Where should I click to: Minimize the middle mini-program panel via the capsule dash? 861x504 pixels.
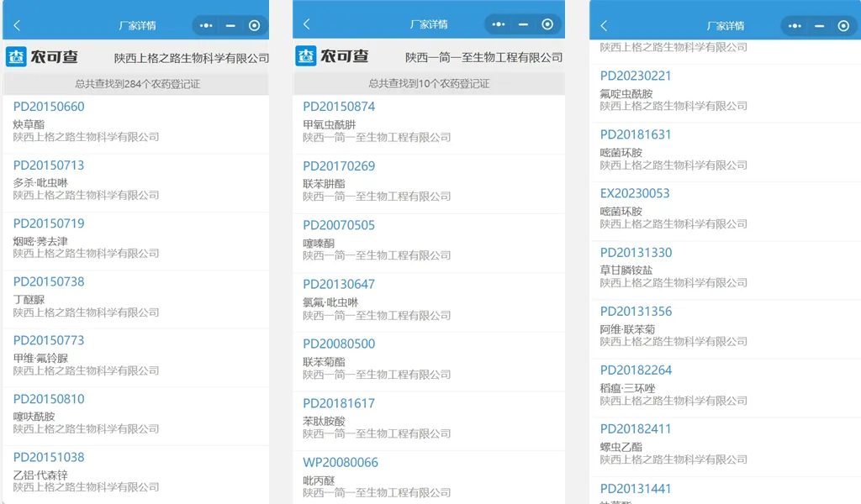(x=523, y=24)
